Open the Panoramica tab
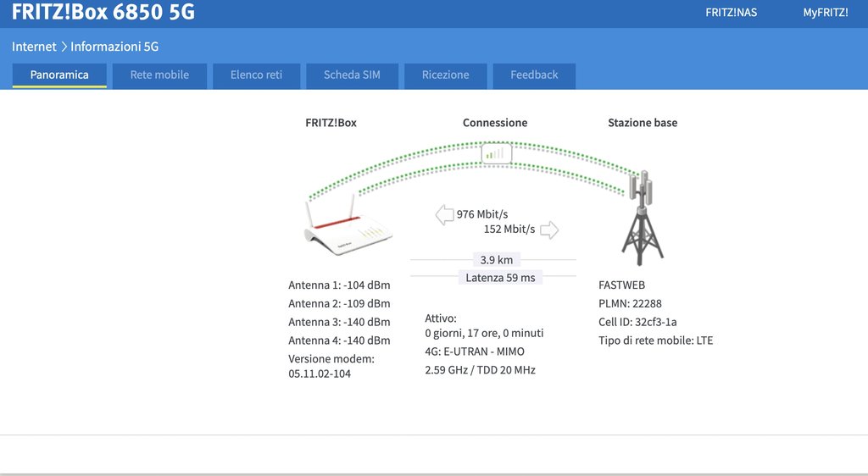Image resolution: width=868 pixels, height=476 pixels. [x=59, y=75]
